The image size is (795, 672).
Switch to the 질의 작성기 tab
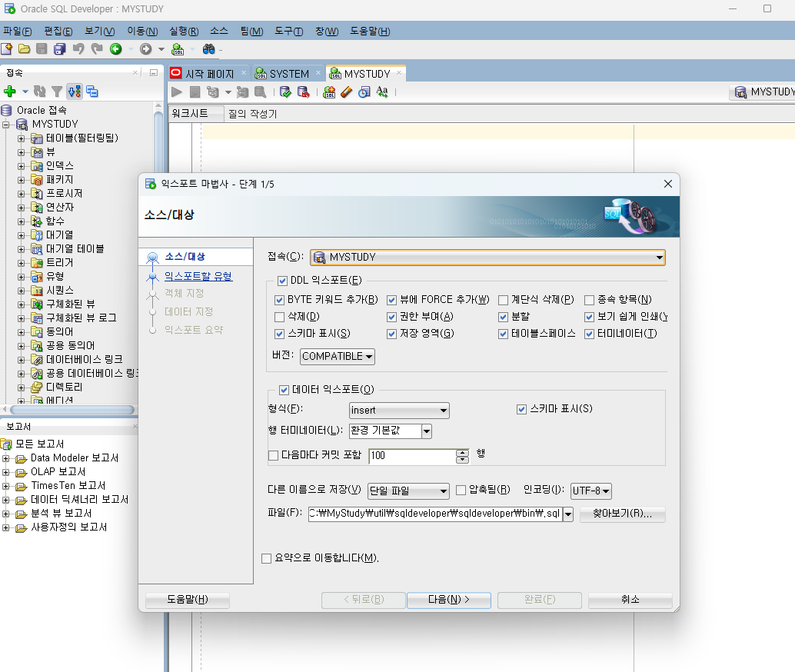click(252, 114)
